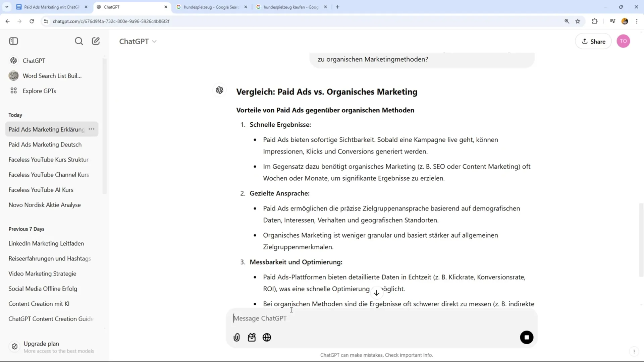Open the tools box icon

coord(252,338)
